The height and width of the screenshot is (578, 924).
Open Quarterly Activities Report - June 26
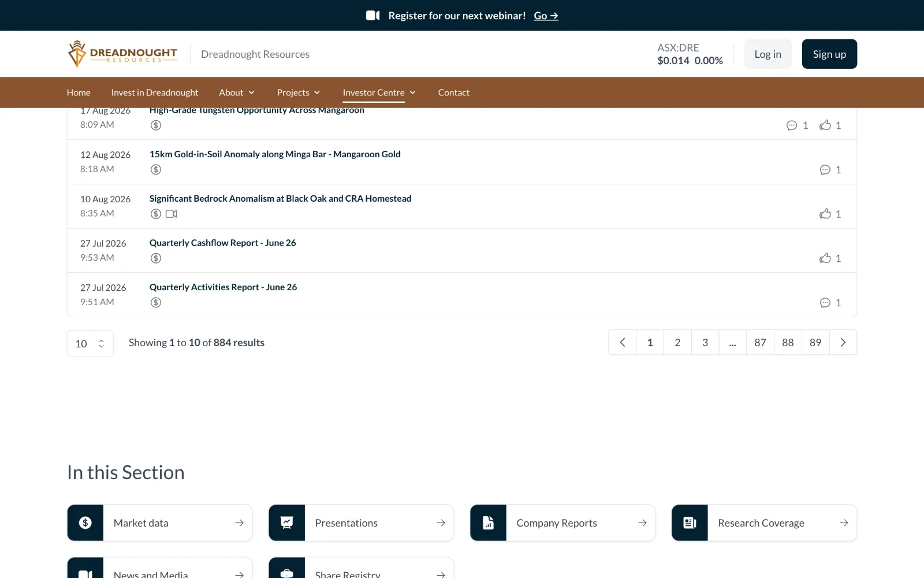pyautogui.click(x=223, y=287)
